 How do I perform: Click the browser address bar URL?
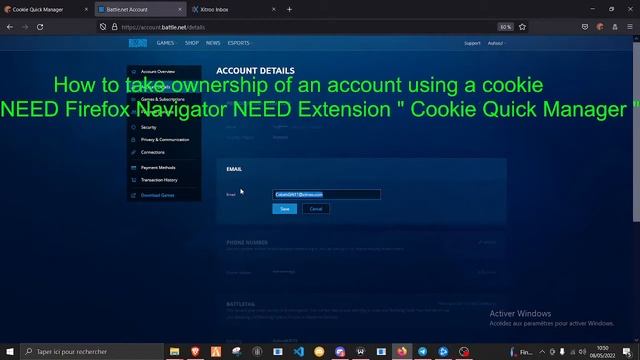(x=163, y=27)
